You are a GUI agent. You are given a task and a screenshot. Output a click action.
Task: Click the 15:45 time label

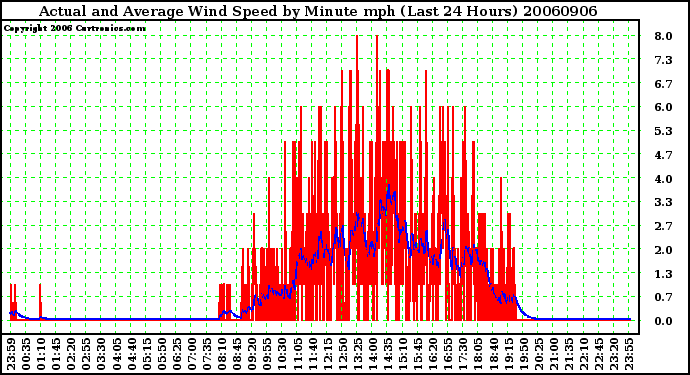[418, 354]
